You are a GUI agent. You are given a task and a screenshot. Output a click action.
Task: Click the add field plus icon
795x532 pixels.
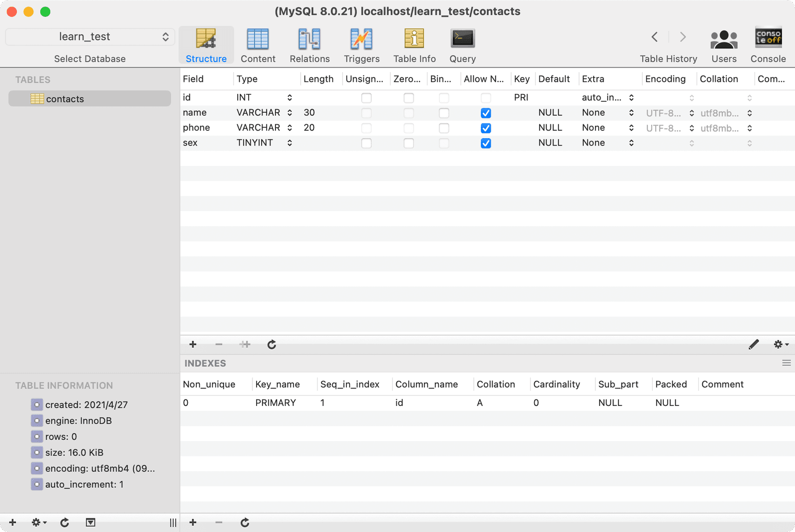pyautogui.click(x=193, y=344)
